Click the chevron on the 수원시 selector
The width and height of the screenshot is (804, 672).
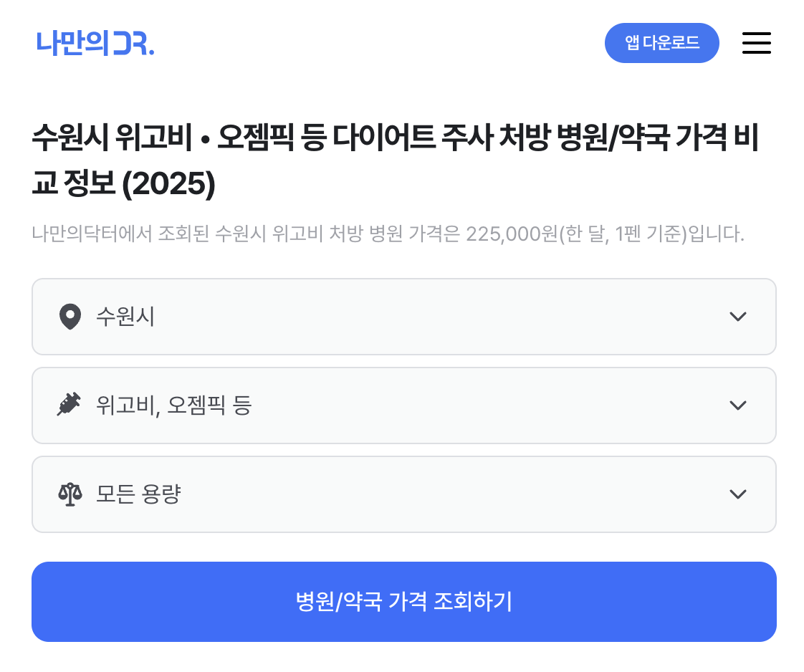pos(738,317)
